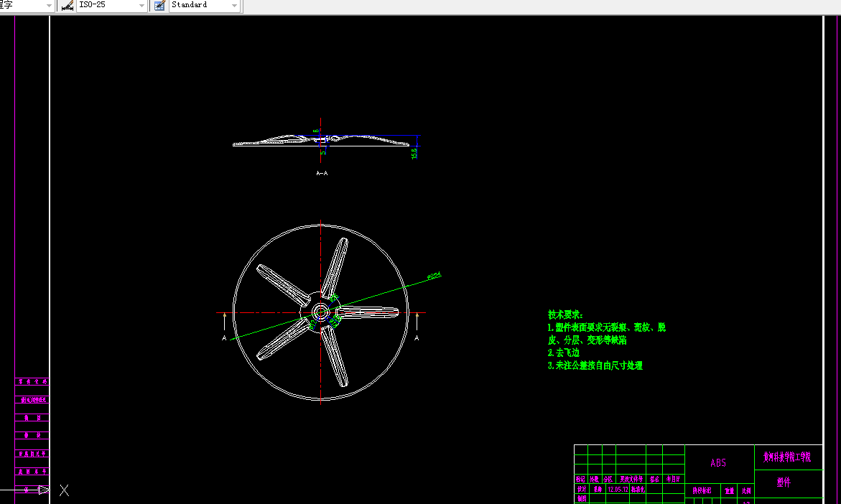Select the green diameter dimension text at upper right of circle
This screenshot has height=504, width=841.
[x=434, y=276]
